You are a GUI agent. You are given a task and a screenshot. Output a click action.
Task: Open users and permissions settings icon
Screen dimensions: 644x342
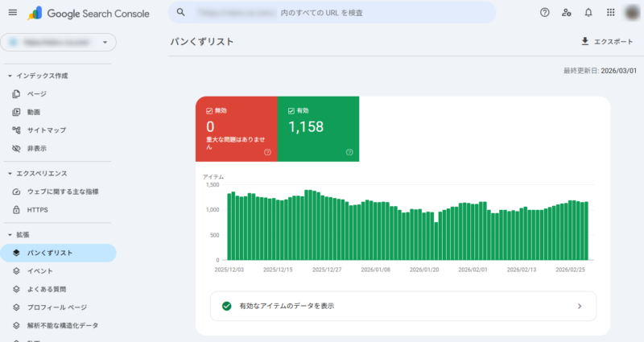pos(567,13)
